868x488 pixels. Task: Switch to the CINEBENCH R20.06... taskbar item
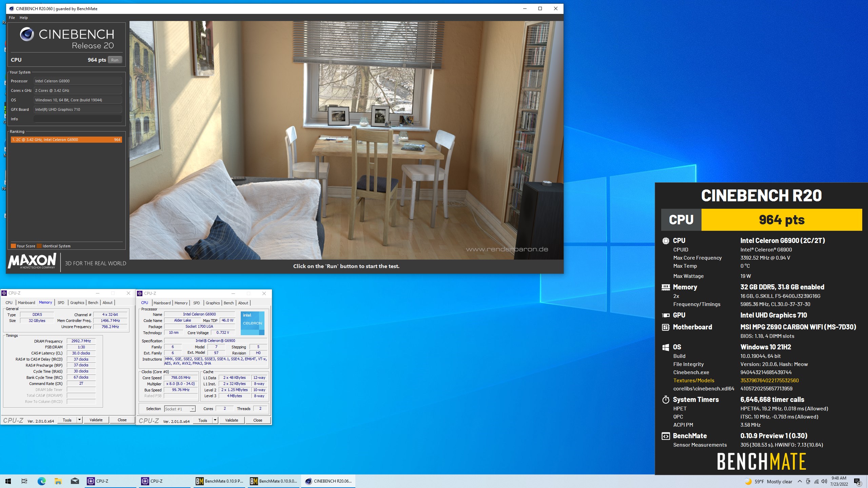[328, 481]
